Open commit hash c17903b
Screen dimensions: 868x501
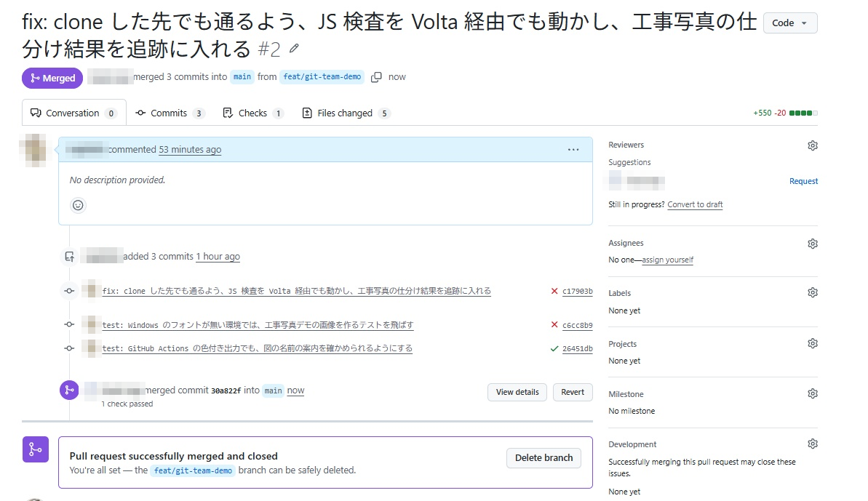coord(578,291)
